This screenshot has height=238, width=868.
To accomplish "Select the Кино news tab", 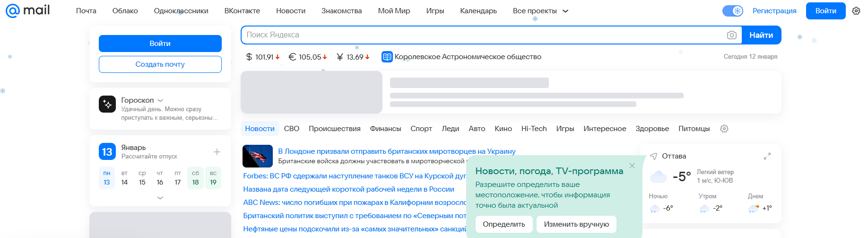I will pyautogui.click(x=503, y=129).
